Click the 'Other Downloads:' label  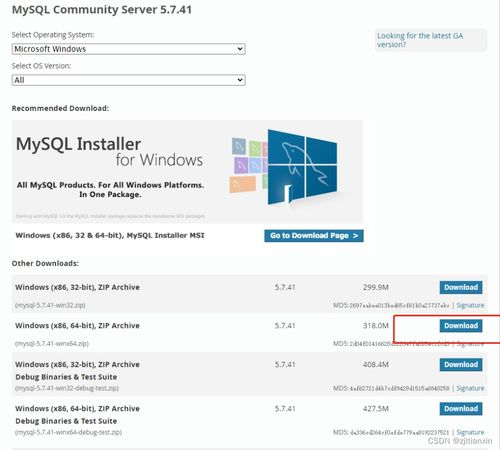click(45, 263)
